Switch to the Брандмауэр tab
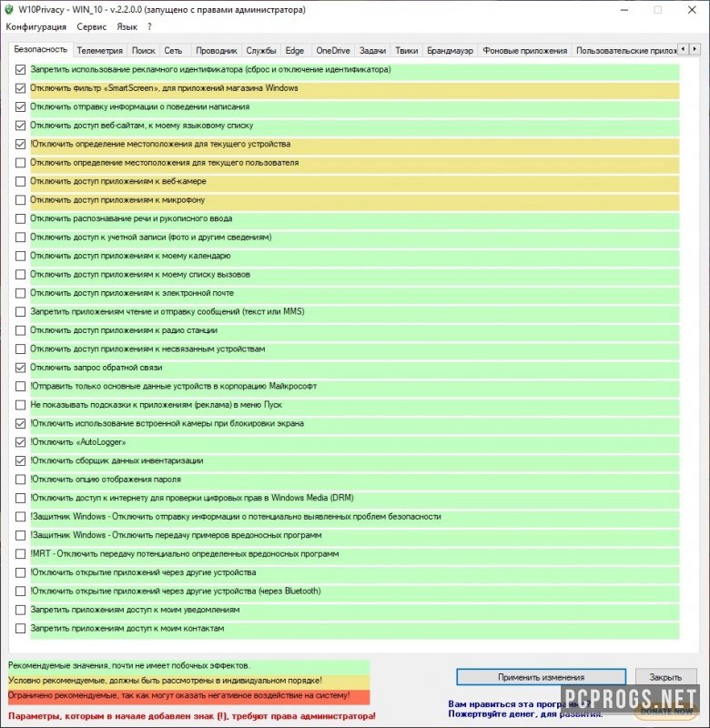 pos(450,51)
